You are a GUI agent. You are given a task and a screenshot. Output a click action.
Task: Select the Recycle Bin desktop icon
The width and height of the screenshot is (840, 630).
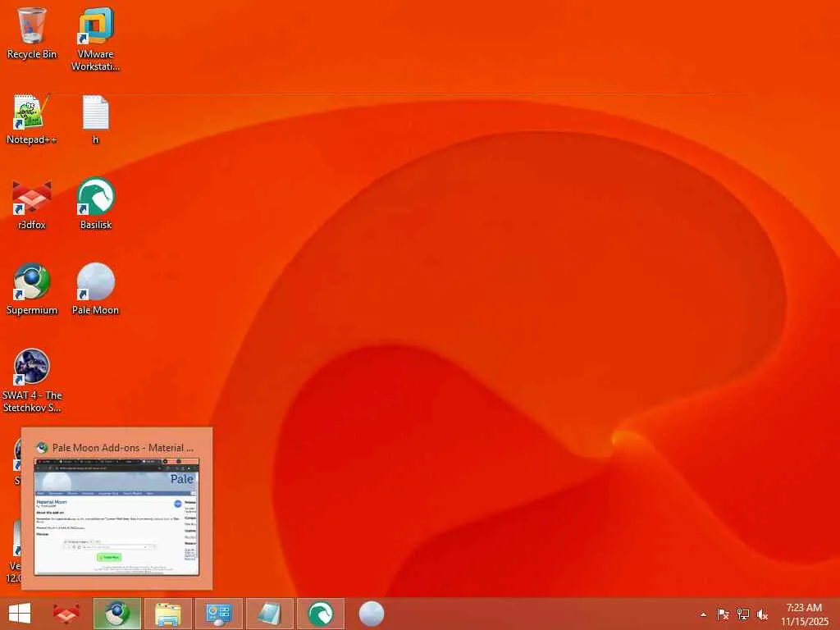pyautogui.click(x=32, y=34)
